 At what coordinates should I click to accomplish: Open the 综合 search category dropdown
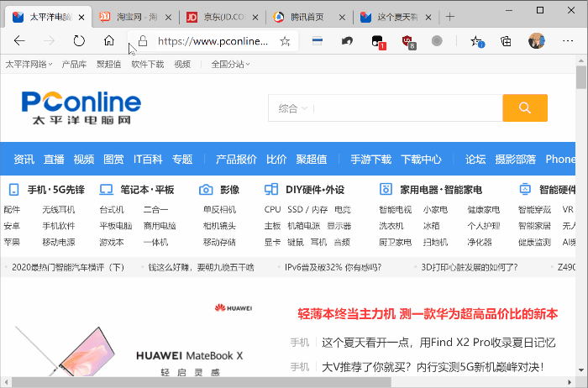pos(292,108)
